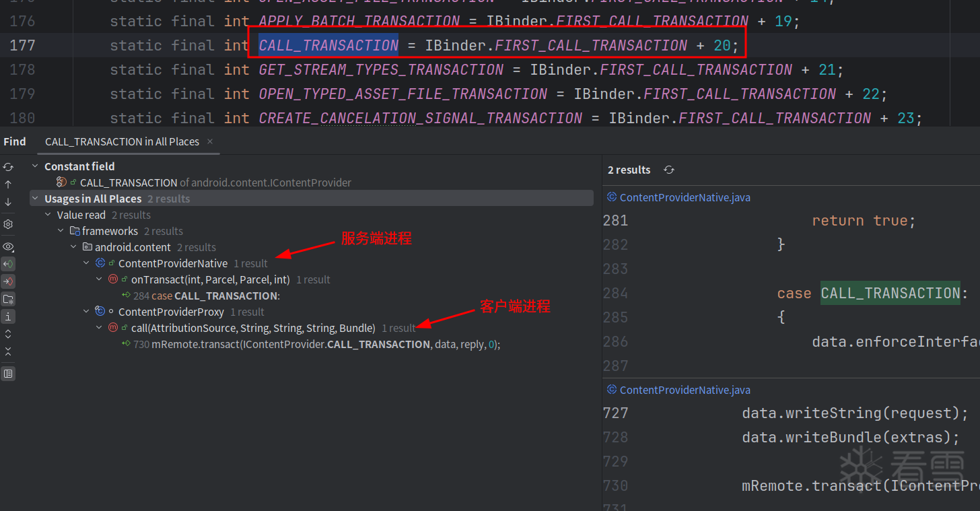The height and width of the screenshot is (511, 980).
Task: Select the 'Usages in All Places' row
Action: (312, 199)
